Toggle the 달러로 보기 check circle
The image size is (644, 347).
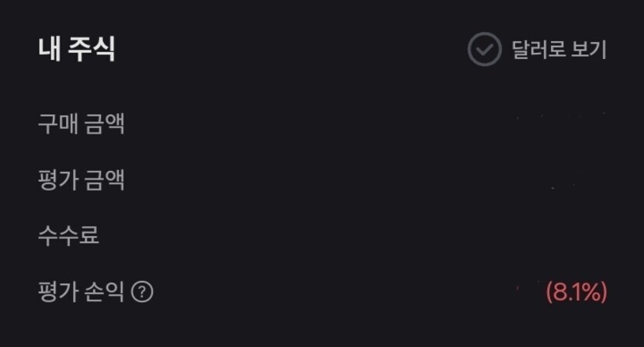(x=485, y=50)
